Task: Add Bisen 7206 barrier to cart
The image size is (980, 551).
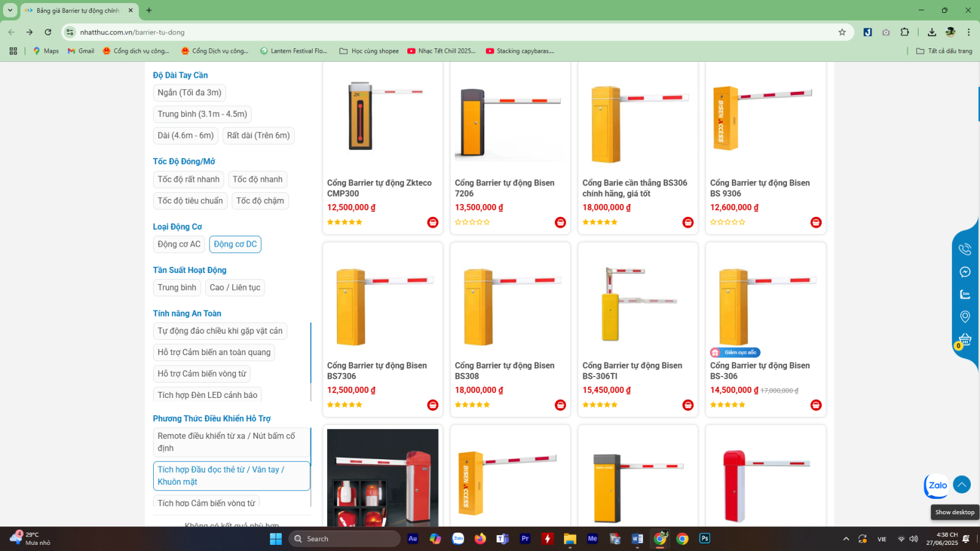Action: 560,222
